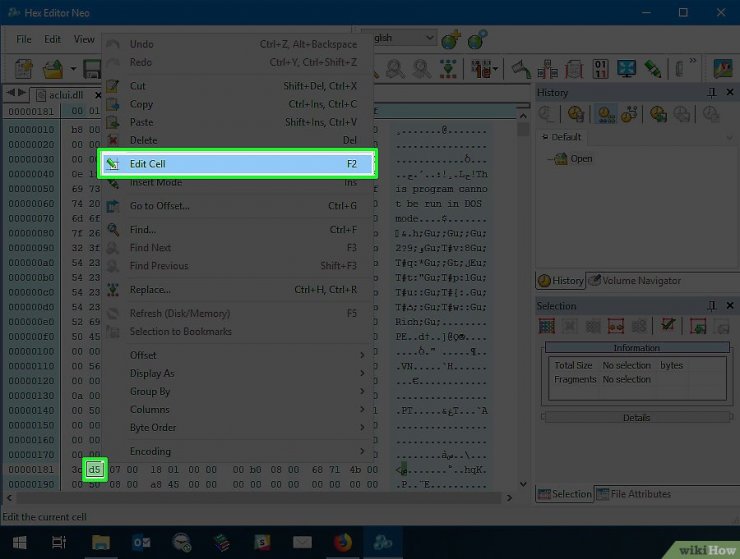The height and width of the screenshot is (559, 740).
Task: Click Cut in the Edit menu
Action: [x=237, y=86]
